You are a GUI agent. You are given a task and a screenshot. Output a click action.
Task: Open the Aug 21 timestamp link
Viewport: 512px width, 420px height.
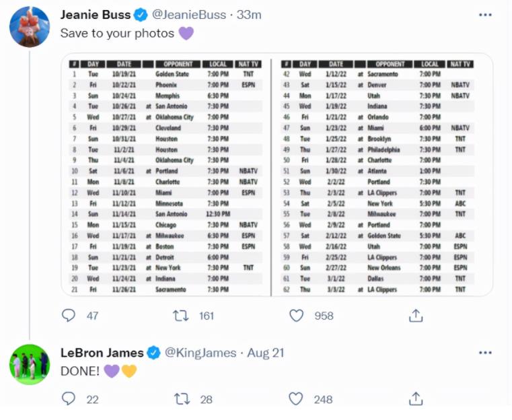tap(266, 353)
